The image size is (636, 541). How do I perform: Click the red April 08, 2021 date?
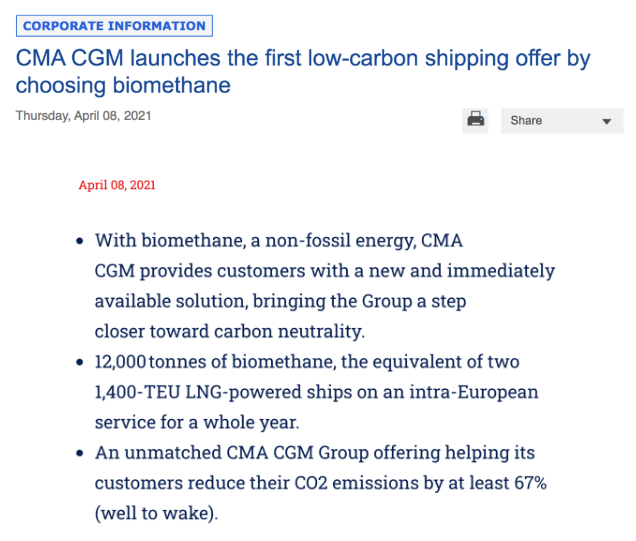[x=117, y=185]
